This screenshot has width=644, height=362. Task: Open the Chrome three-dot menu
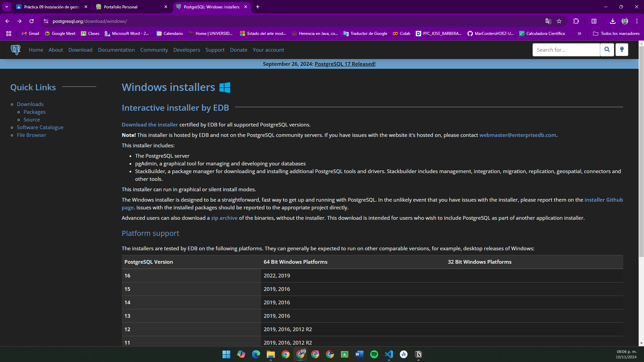click(x=637, y=21)
